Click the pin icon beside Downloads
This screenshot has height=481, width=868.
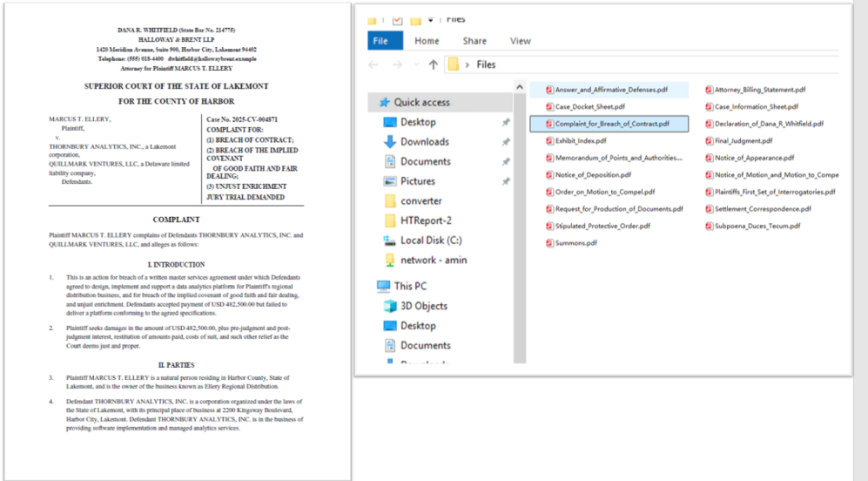(x=506, y=142)
